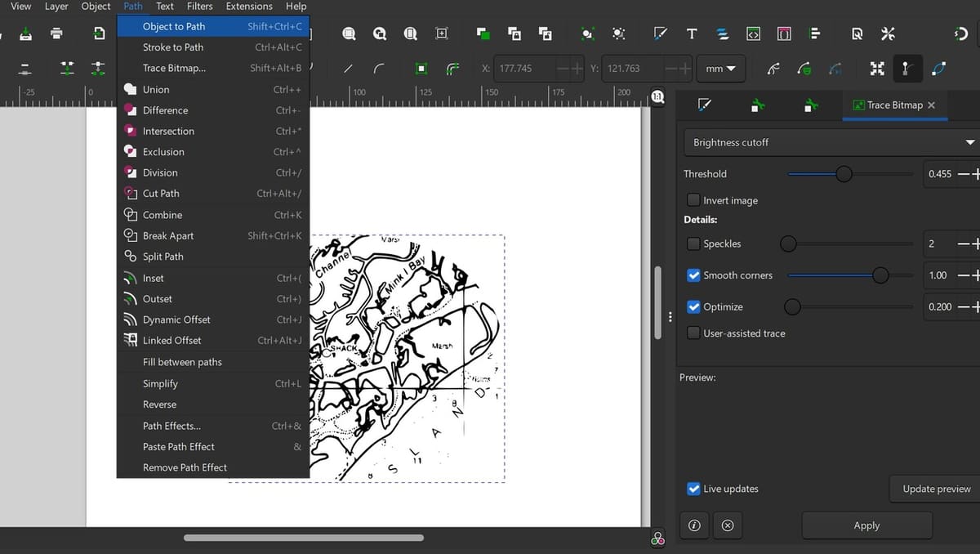The height and width of the screenshot is (554, 980).
Task: Open the Preferences wrench icon
Action: click(x=888, y=34)
